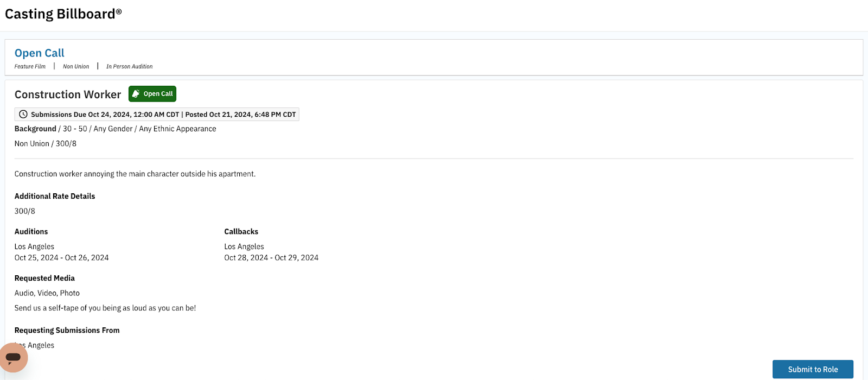The width and height of the screenshot is (868, 380).
Task: Click the Submissions Due Oct 24 text
Action: coord(105,115)
